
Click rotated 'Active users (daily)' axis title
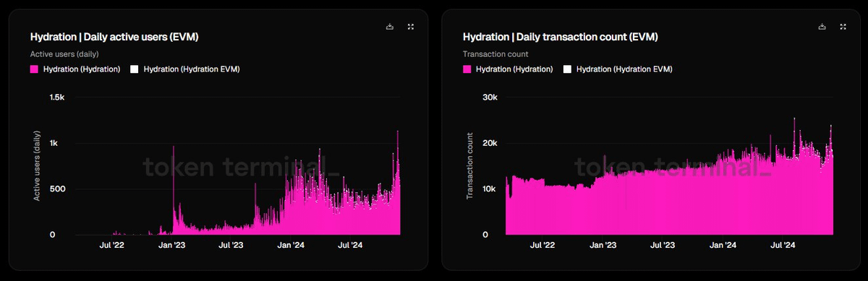click(37, 165)
